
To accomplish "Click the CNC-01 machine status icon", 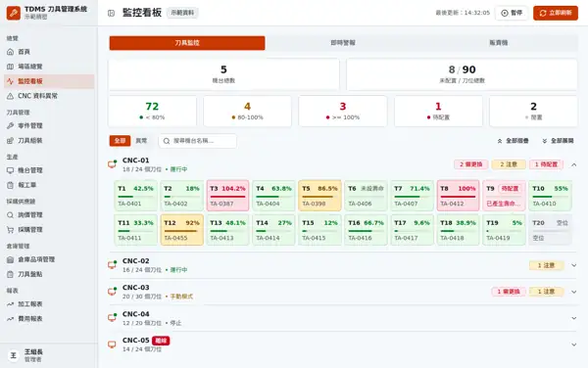I will coord(112,164).
